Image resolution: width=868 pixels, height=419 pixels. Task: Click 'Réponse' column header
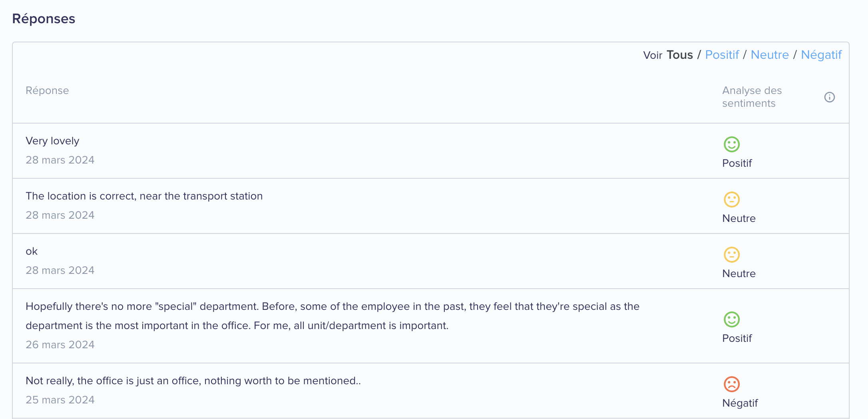(x=47, y=91)
